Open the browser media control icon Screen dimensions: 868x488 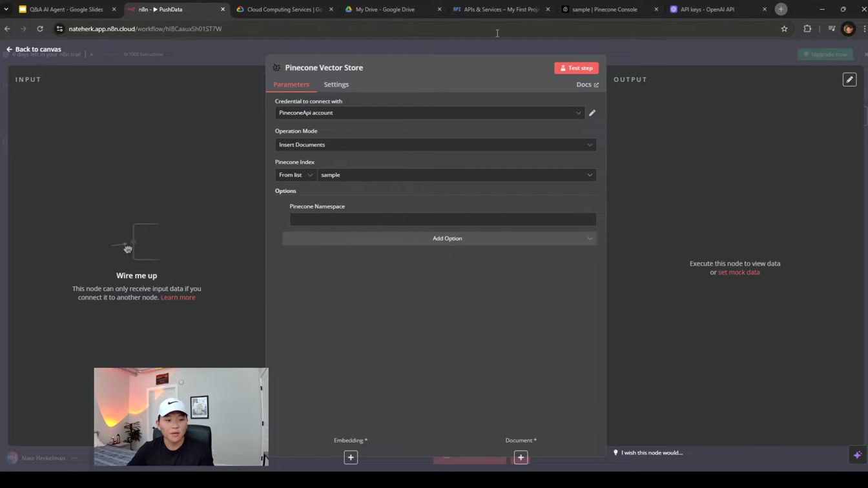[832, 29]
